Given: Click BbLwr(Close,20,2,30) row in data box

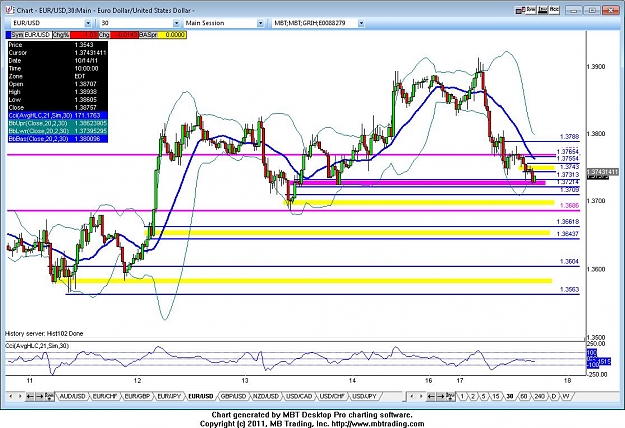Looking at the screenshot, I should [58, 131].
